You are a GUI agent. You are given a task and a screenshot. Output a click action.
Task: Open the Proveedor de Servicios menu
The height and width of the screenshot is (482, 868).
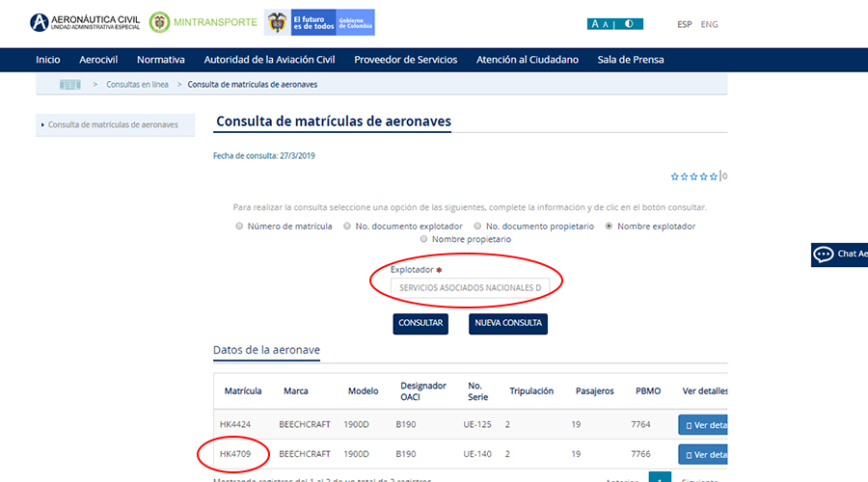point(406,60)
